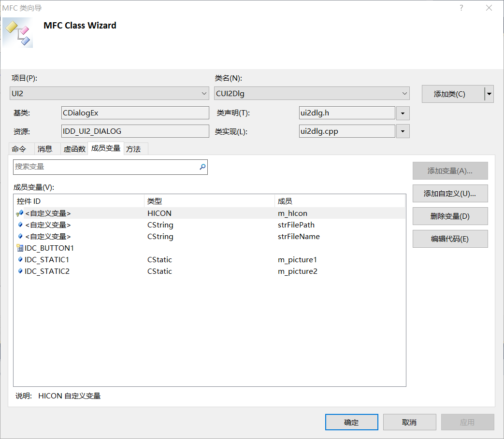Click the variable icon beside strFilePath
504x439 pixels.
tap(20, 225)
